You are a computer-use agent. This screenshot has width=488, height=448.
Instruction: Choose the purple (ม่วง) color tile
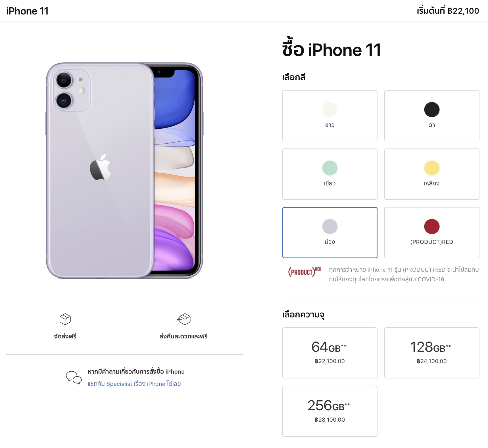(x=330, y=233)
